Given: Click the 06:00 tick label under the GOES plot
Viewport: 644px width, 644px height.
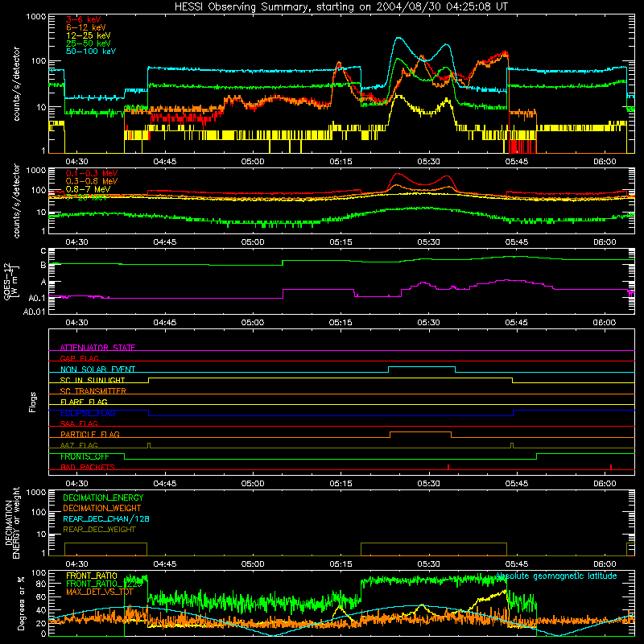Looking at the screenshot, I should [605, 323].
